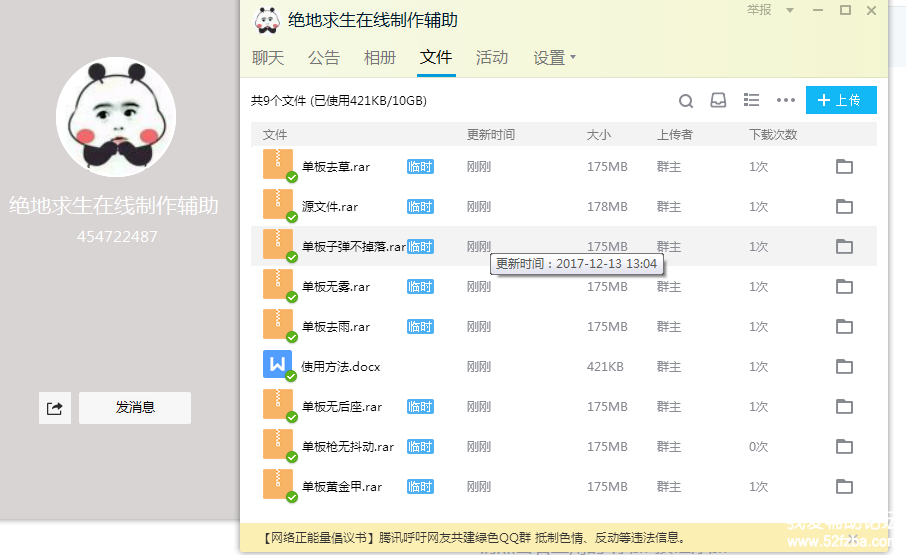This screenshot has width=906, height=555.
Task: Click the 421KB size value
Action: coord(605,367)
